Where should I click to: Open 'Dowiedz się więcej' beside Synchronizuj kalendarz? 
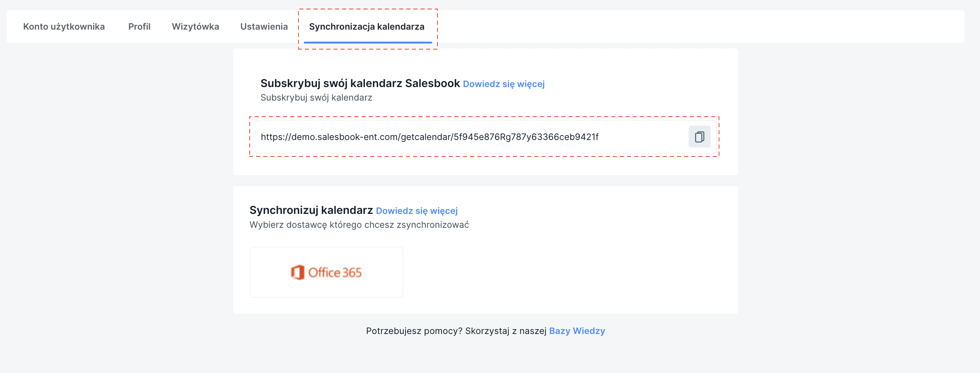click(x=416, y=211)
